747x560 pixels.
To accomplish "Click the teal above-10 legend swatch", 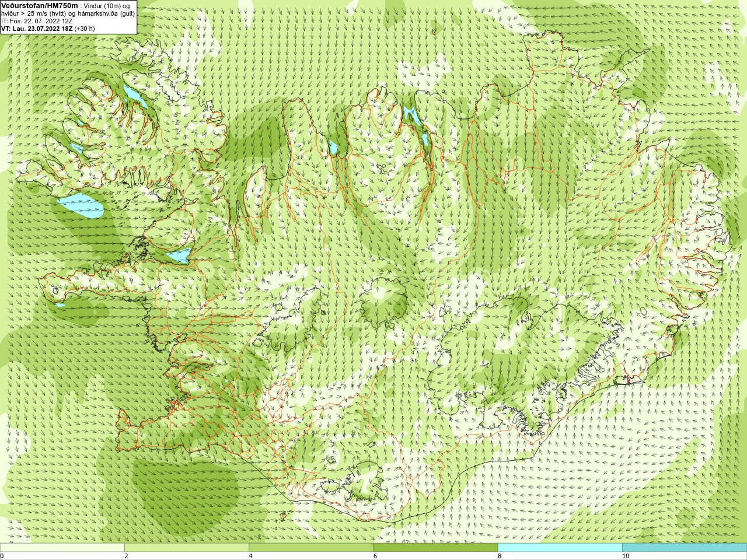I will [685, 548].
